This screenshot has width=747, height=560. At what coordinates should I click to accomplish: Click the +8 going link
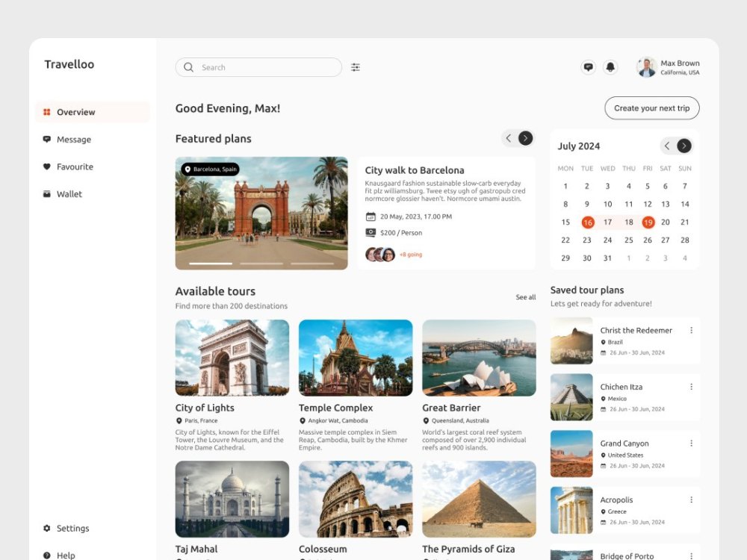click(x=411, y=255)
